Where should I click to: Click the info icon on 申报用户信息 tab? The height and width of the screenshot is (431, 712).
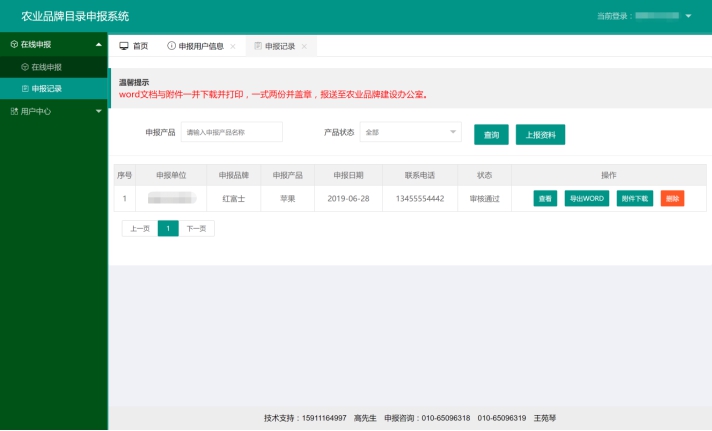pos(171,46)
